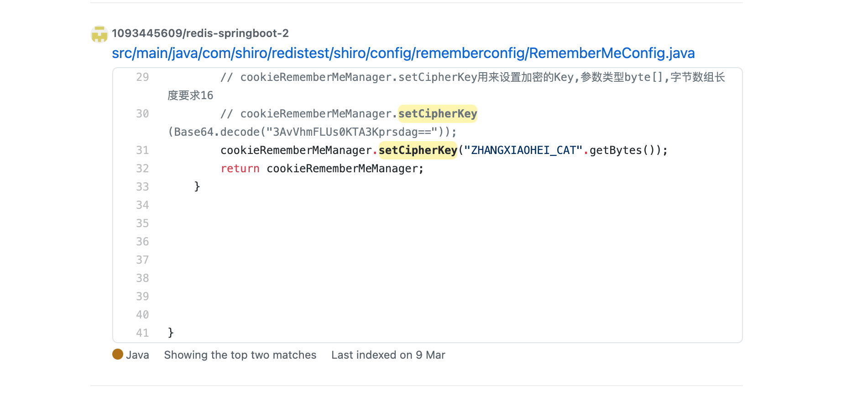Viewport: 868px width, 403px height.
Task: Click line number 36
Action: (142, 242)
